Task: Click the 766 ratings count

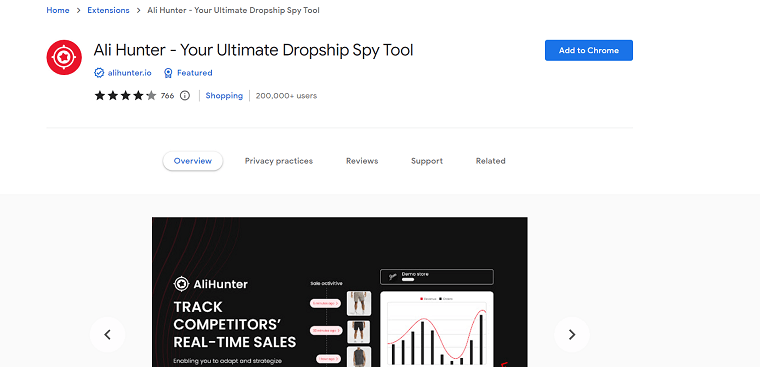Action: click(167, 96)
